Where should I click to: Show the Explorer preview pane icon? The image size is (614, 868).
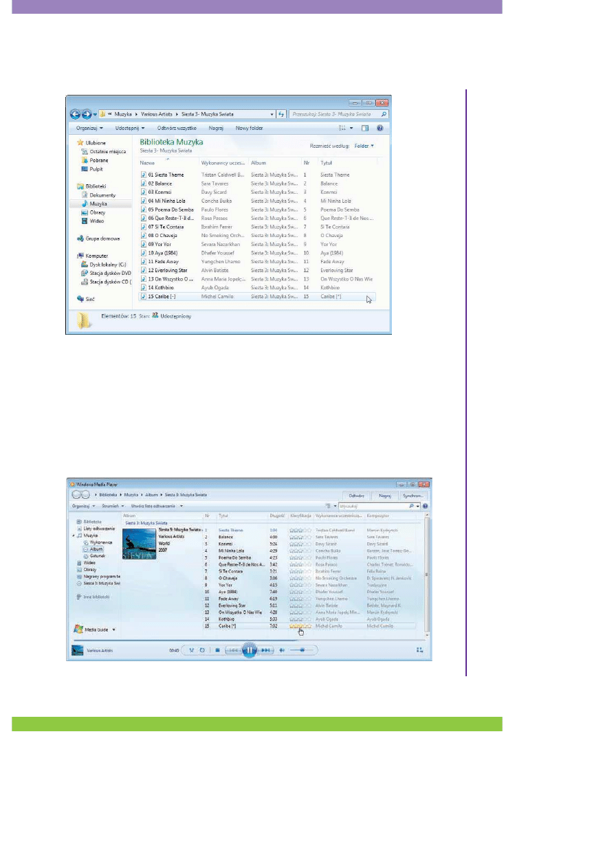365,128
